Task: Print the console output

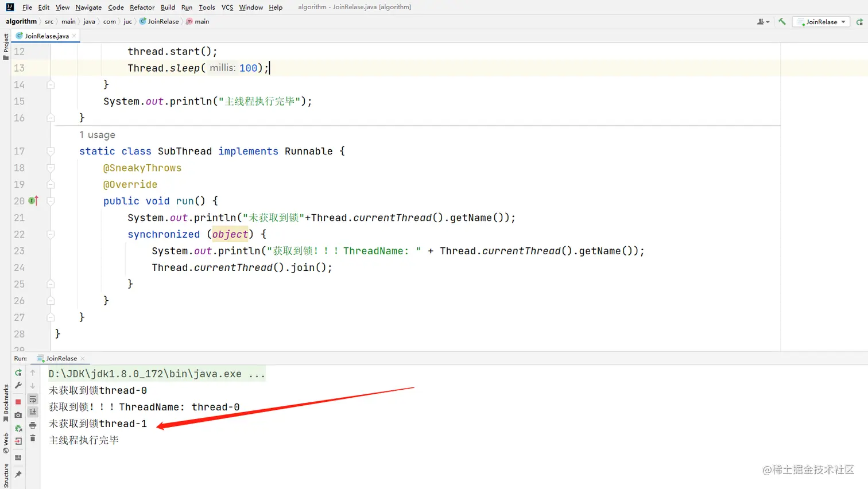Action: point(33,425)
